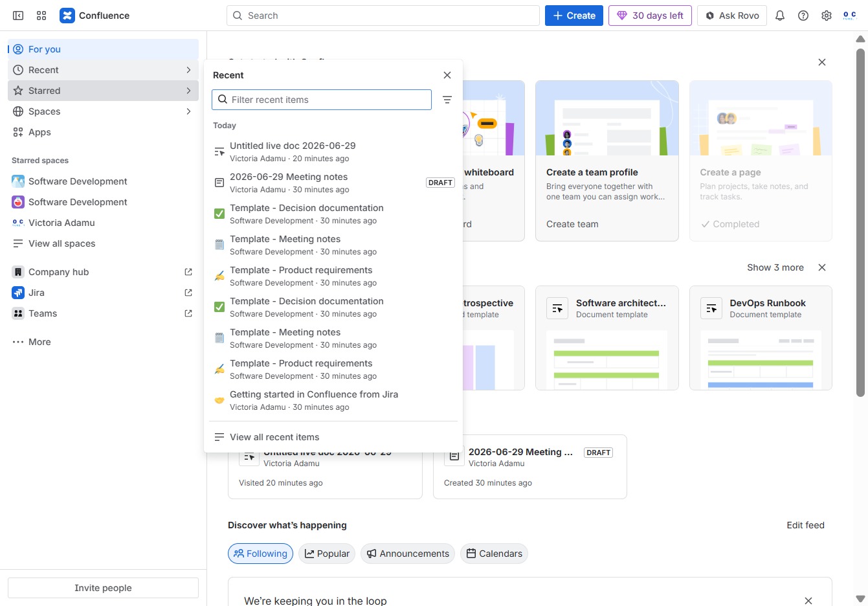Select Recent in the sidebar

click(104, 70)
